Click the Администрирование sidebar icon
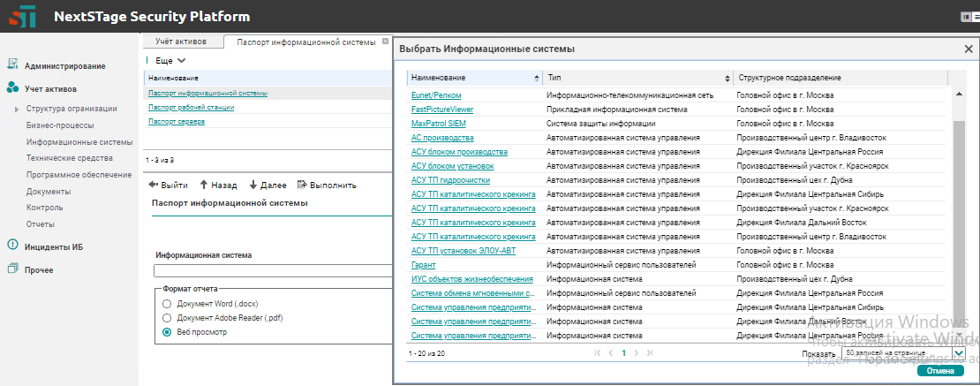This screenshot has width=980, height=386. [12, 65]
